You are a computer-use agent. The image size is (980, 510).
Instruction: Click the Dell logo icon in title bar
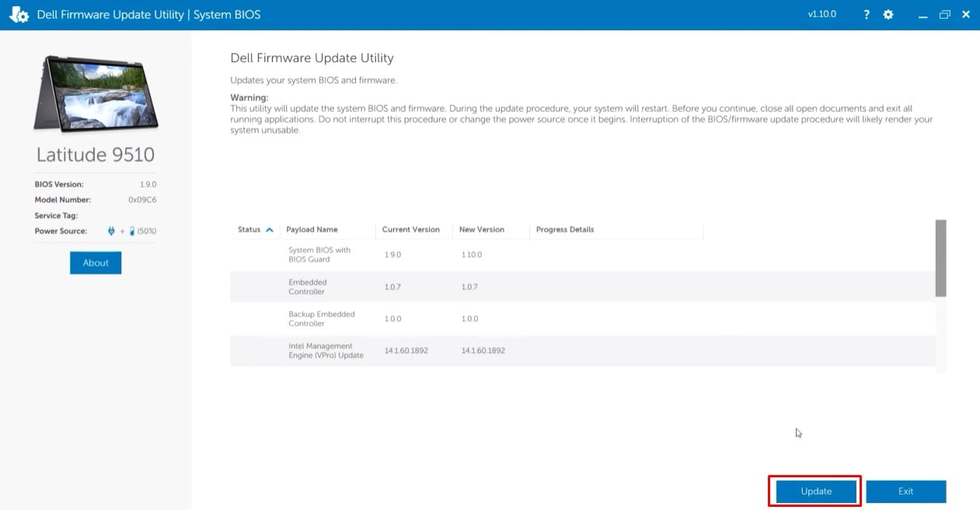[19, 15]
